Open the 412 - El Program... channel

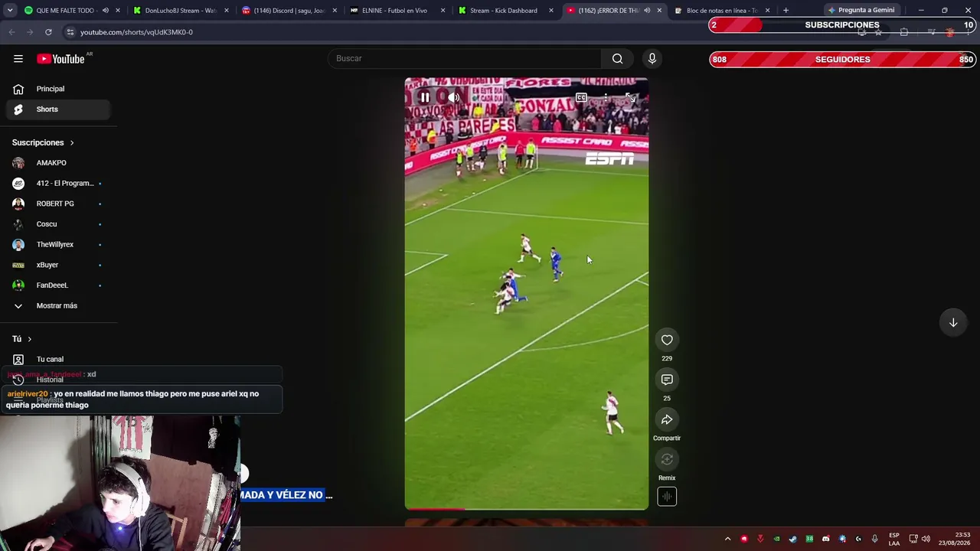click(x=58, y=184)
